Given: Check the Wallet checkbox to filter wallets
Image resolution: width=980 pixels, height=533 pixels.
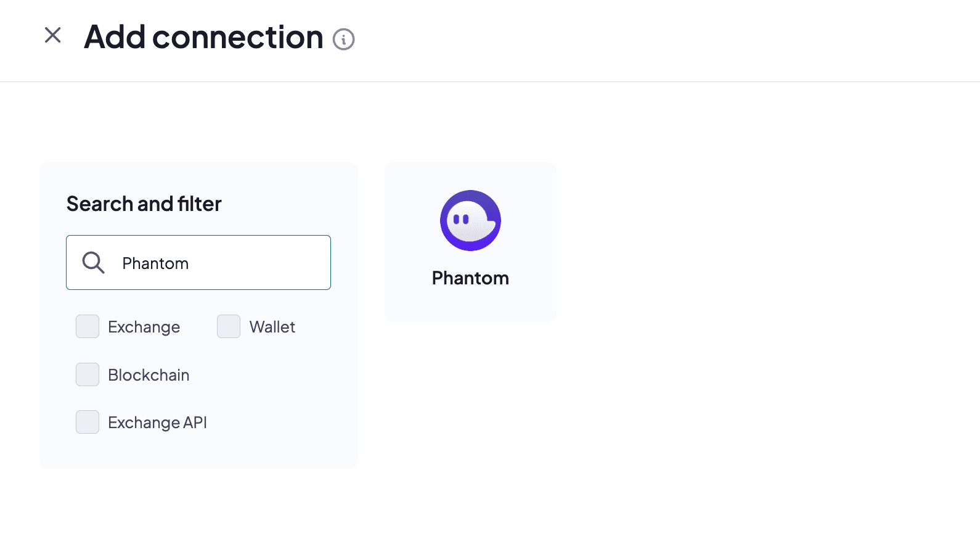Looking at the screenshot, I should click(x=228, y=326).
